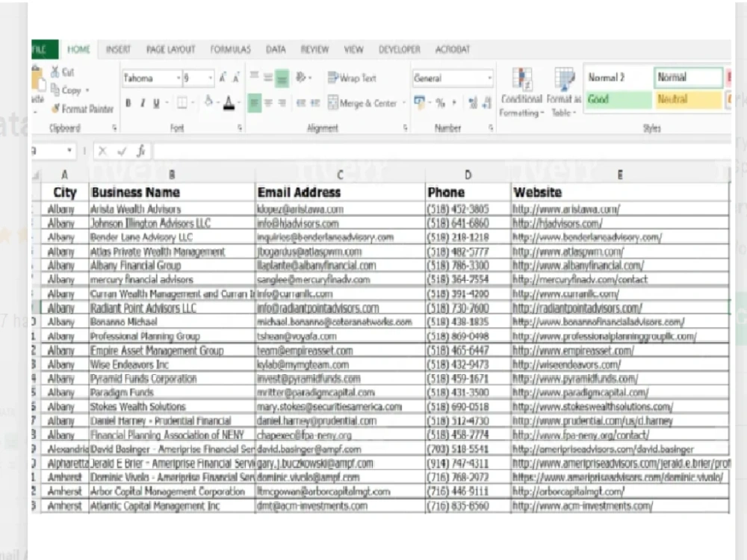
Task: Click the Align Right icon
Action: 282,103
